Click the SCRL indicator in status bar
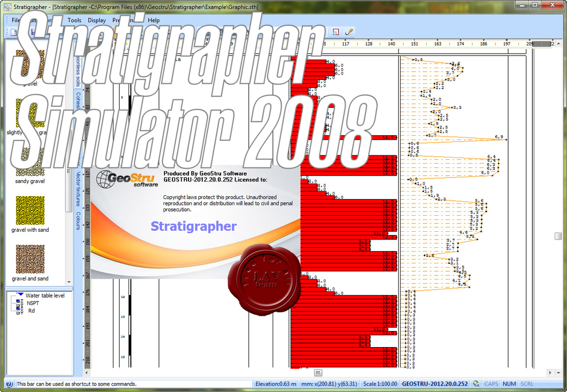567x392 pixels. pyautogui.click(x=527, y=384)
